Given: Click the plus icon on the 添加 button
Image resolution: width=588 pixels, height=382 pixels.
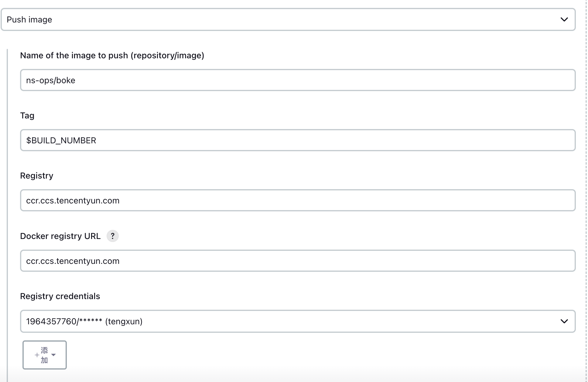Looking at the screenshot, I should point(37,355).
